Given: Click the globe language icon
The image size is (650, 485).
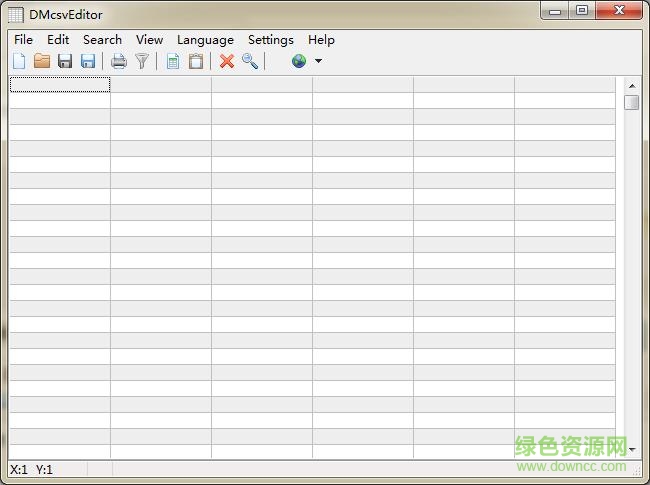Looking at the screenshot, I should [x=299, y=61].
